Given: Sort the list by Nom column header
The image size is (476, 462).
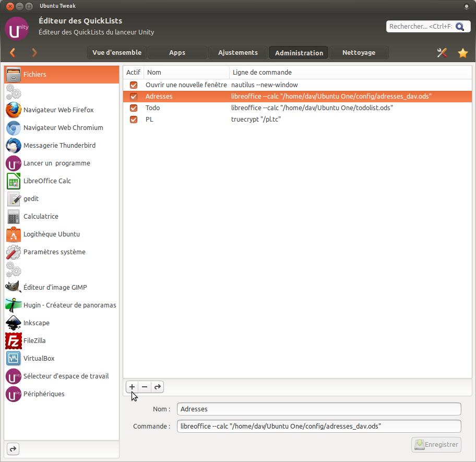Looking at the screenshot, I should (186, 73).
